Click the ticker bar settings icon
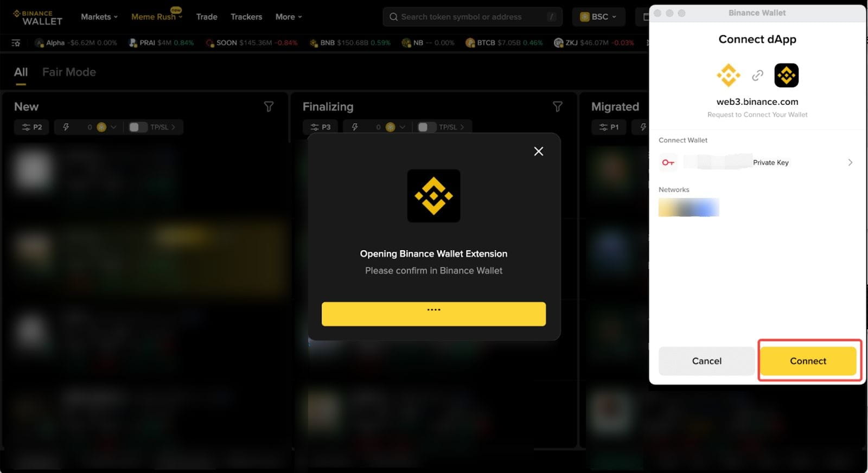The width and height of the screenshot is (868, 473). coord(16,43)
